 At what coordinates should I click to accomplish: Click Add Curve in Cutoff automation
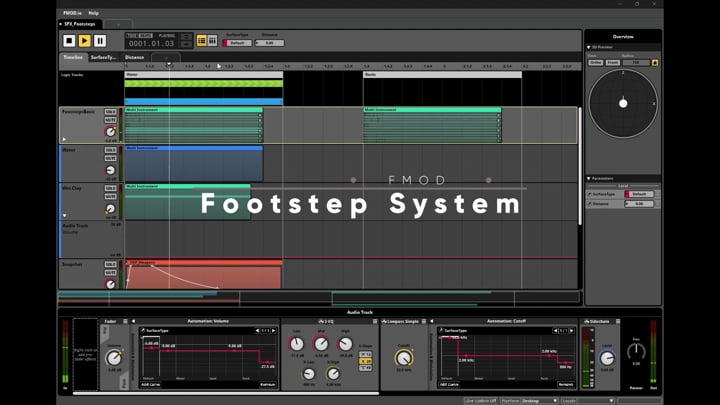(x=449, y=384)
